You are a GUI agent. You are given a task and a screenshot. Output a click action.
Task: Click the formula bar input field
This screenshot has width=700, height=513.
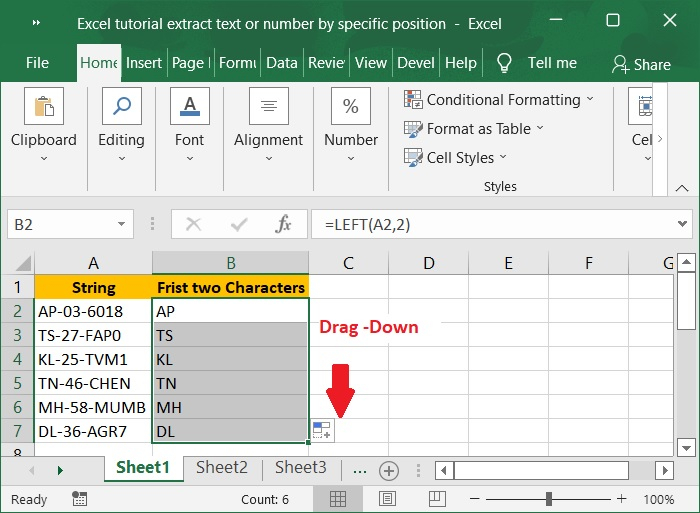pyautogui.click(x=490, y=225)
